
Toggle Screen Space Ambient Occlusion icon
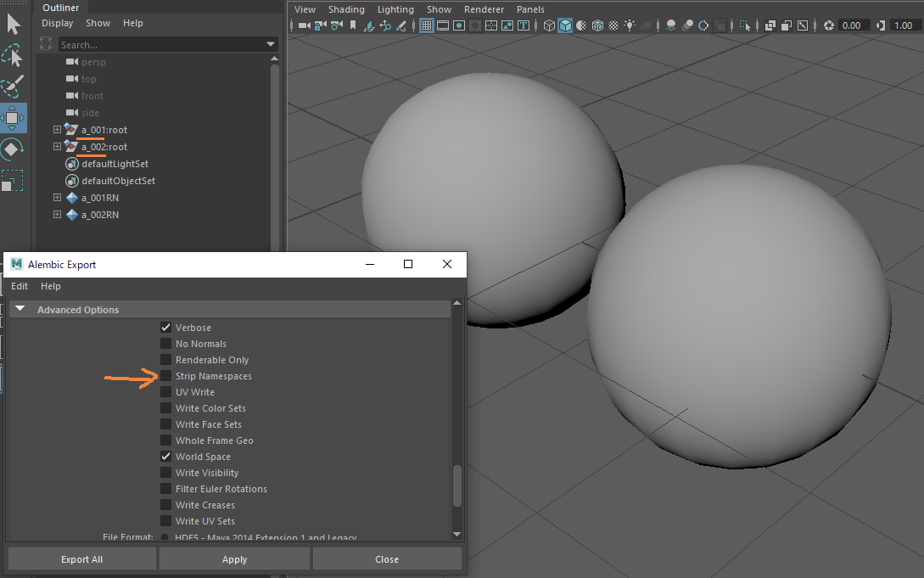click(670, 25)
